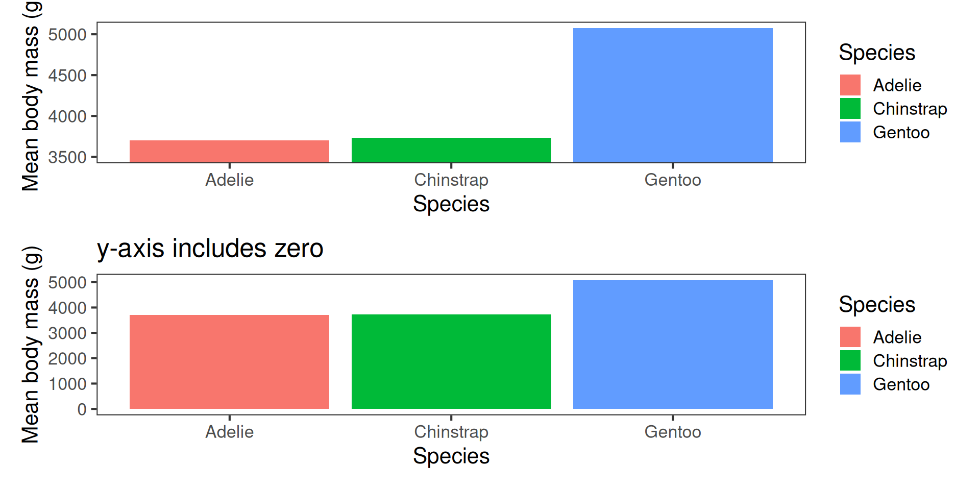Click the top chart's "Species" x-axis title

tap(451, 204)
